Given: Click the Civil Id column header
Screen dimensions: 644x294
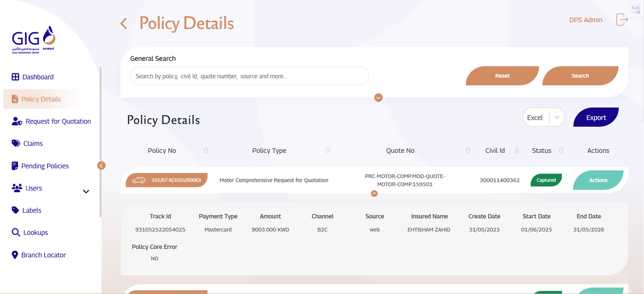Looking at the screenshot, I should 495,150.
